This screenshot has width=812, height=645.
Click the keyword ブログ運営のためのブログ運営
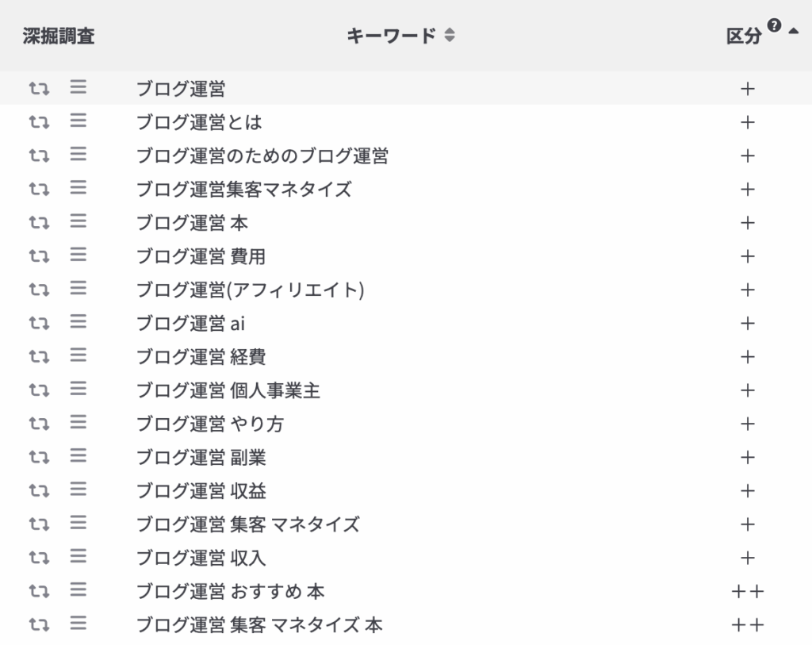pos(262,156)
